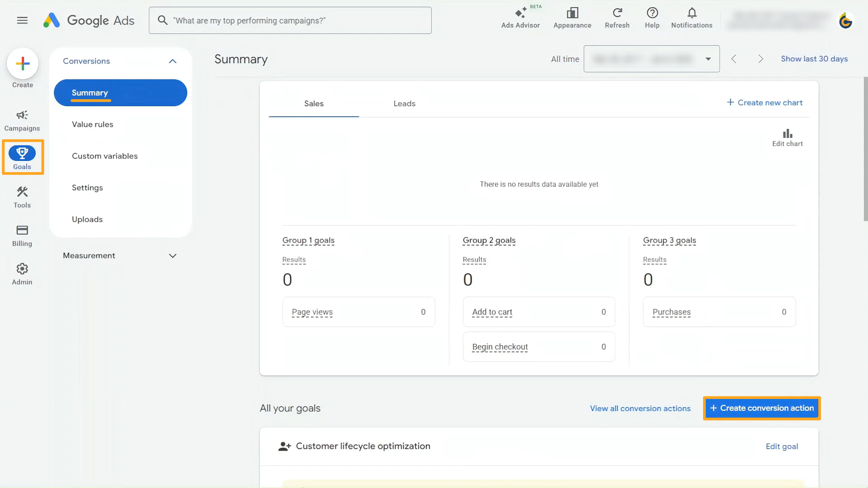Refresh the page data
Image resolution: width=868 pixels, height=488 pixels.
(x=617, y=18)
